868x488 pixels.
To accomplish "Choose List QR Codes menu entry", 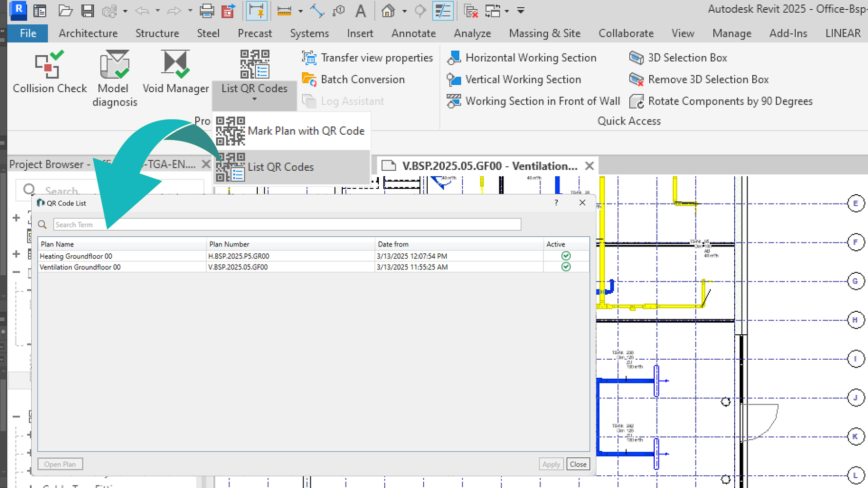I will coord(291,167).
